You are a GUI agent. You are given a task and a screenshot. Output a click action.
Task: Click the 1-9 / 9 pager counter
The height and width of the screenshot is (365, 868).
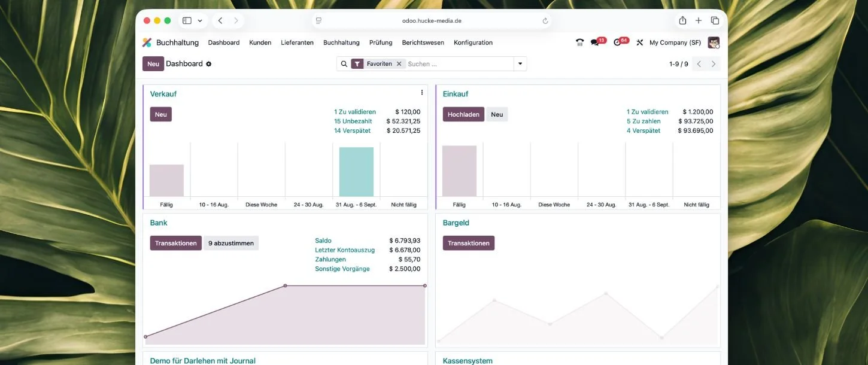pos(679,63)
